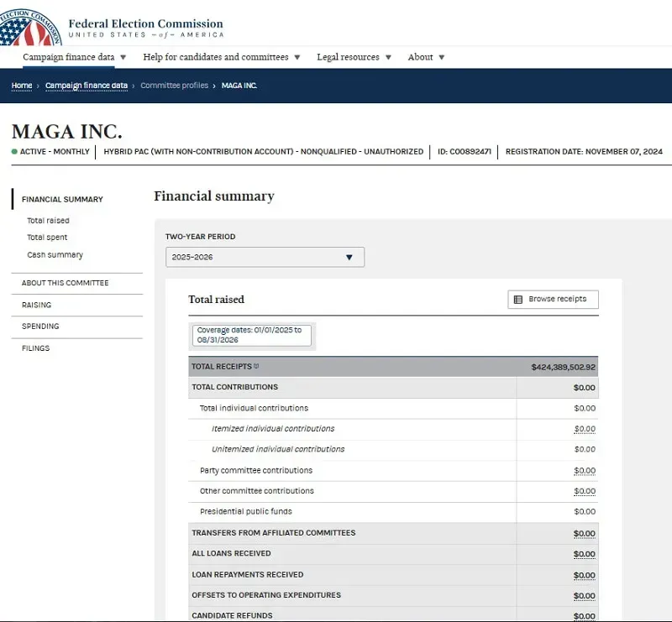
Task: Open the FILINGS section
Action: point(35,348)
